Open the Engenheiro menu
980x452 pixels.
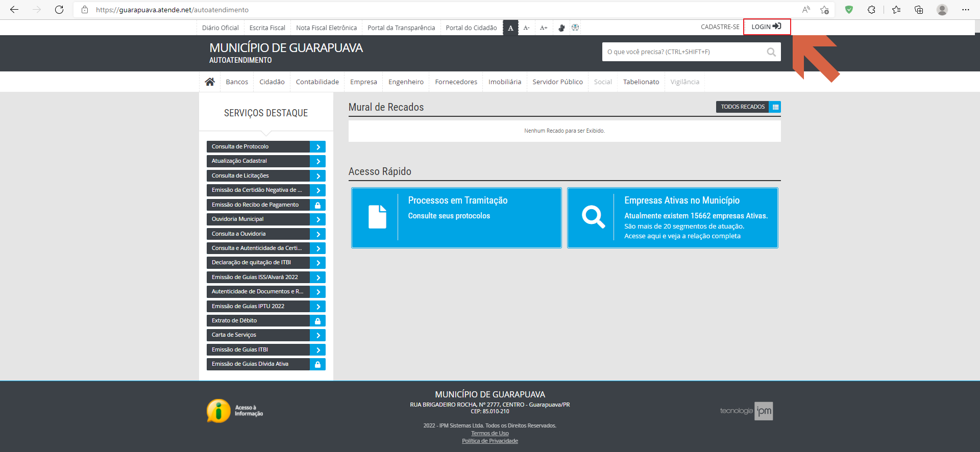(406, 82)
